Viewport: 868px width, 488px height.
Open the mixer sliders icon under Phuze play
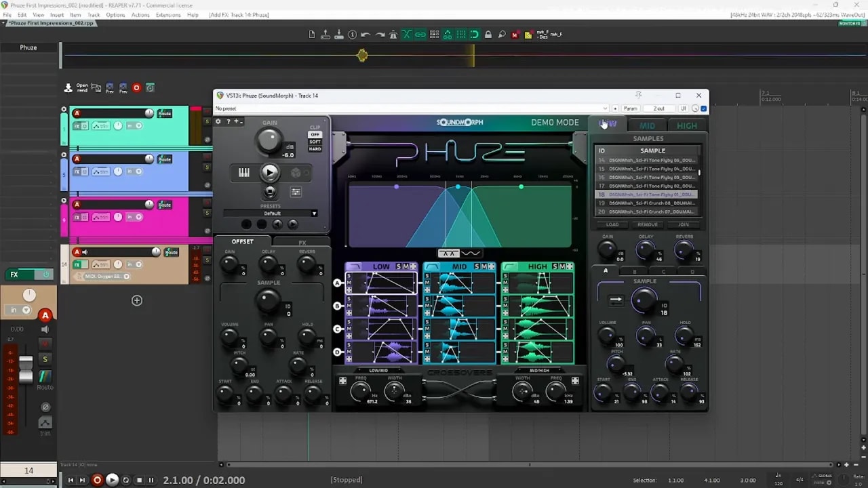pyautogui.click(x=296, y=192)
